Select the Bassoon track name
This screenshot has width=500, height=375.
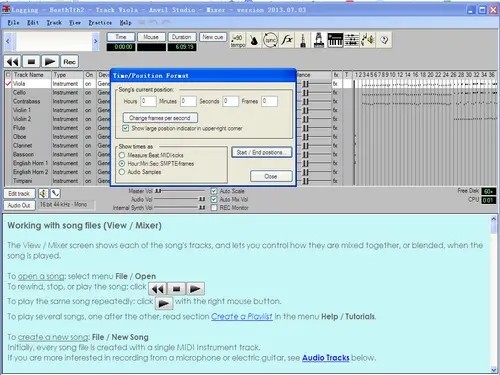tap(23, 155)
